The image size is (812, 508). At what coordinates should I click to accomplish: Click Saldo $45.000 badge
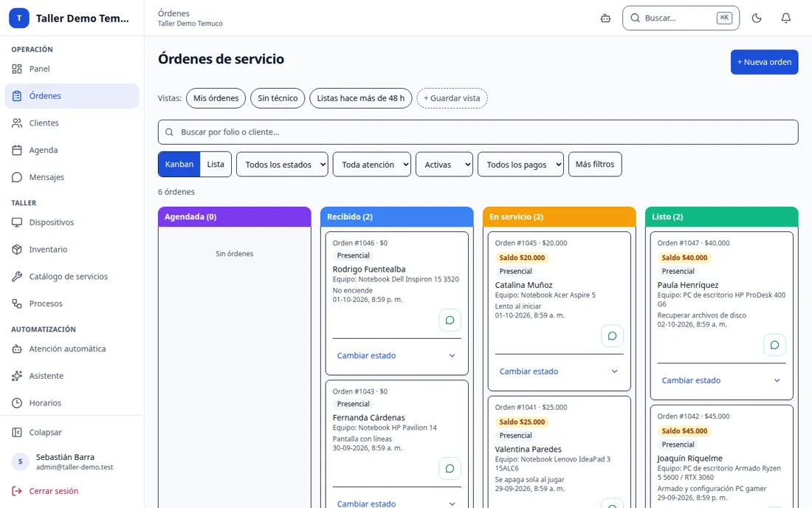pos(684,431)
